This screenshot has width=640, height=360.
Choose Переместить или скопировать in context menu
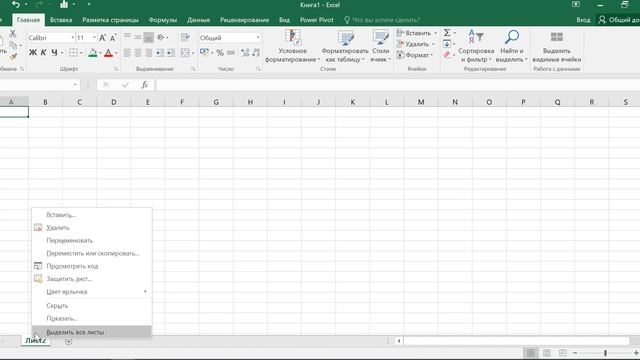(x=91, y=253)
